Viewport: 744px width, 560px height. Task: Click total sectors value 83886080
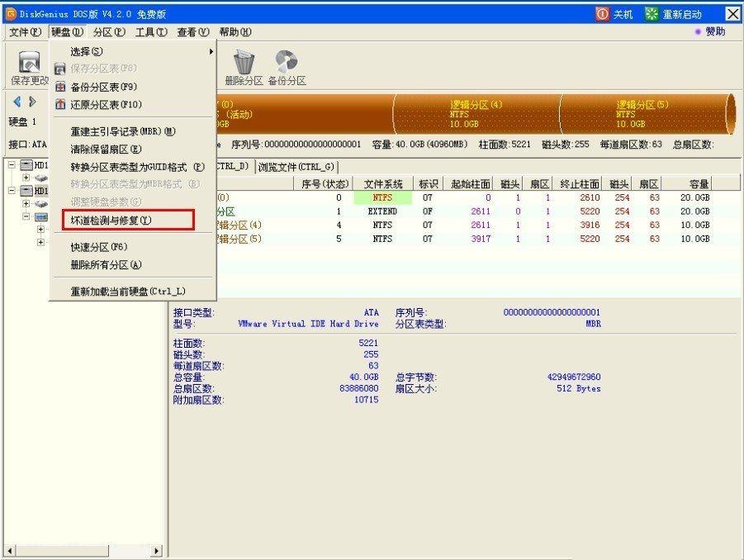click(x=359, y=388)
